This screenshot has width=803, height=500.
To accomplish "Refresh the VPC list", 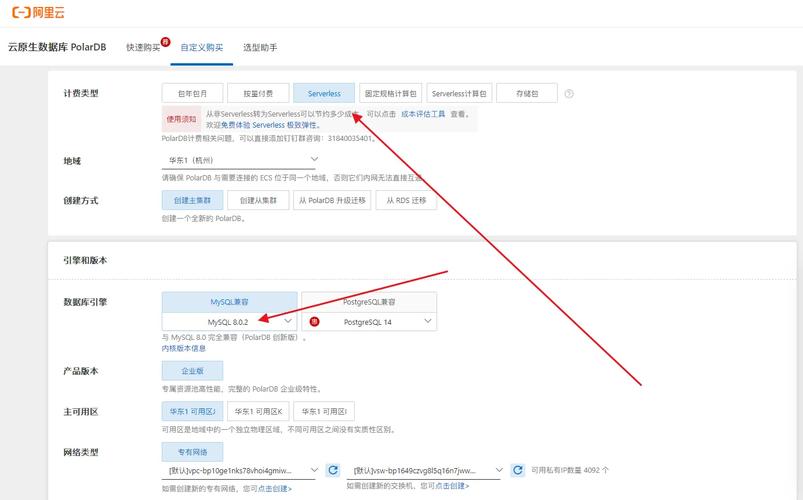I will [333, 470].
